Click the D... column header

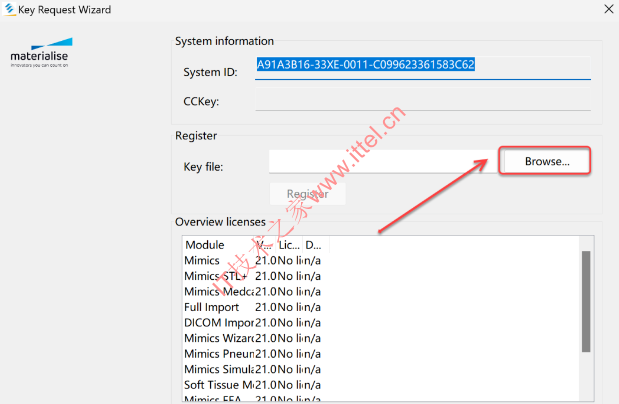[x=316, y=245]
